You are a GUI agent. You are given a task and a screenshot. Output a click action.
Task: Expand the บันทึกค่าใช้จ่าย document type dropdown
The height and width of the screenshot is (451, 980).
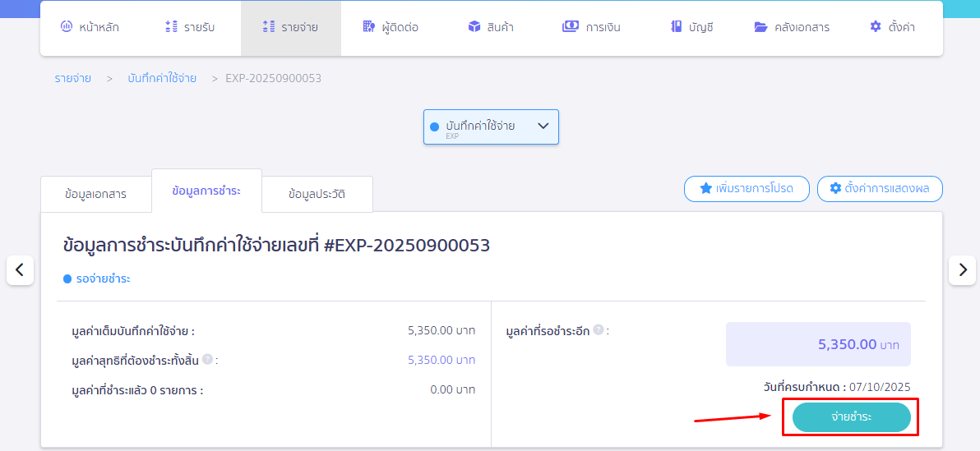click(x=491, y=127)
